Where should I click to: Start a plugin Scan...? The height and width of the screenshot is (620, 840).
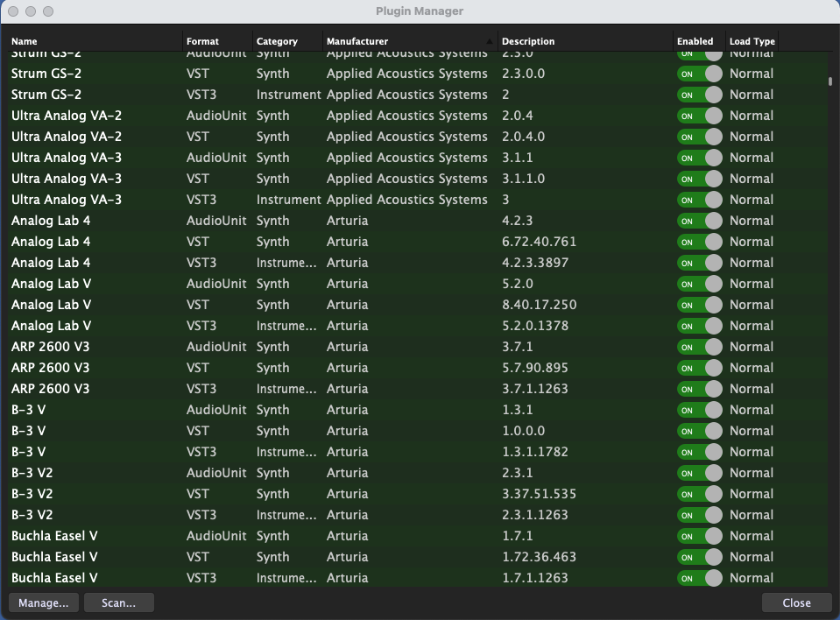(x=119, y=602)
